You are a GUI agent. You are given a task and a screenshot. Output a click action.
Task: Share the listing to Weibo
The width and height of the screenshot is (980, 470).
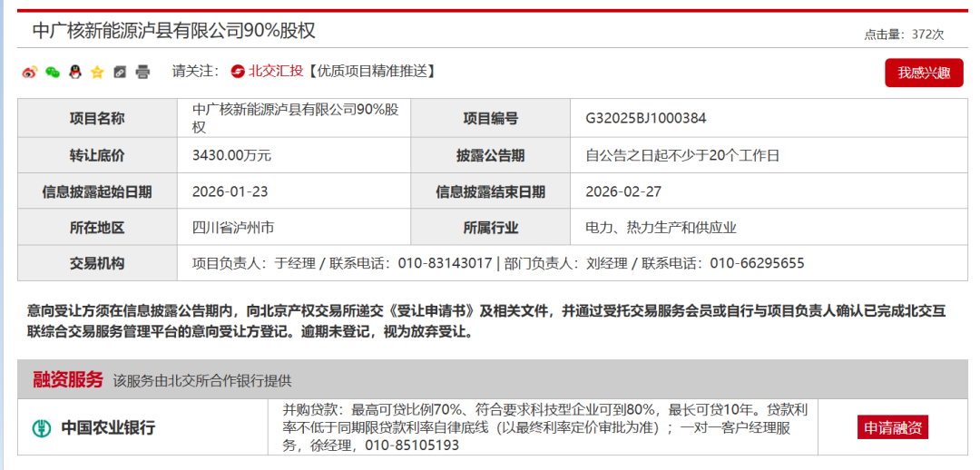tap(30, 72)
